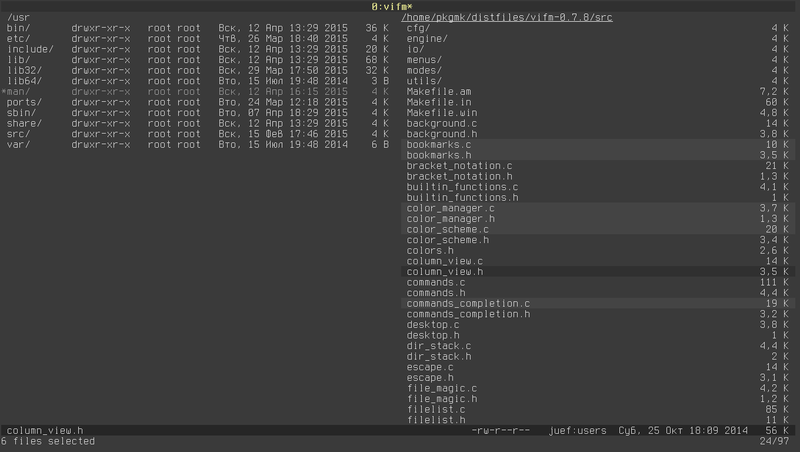The height and width of the screenshot is (452, 800).
Task: Open the io/ folder
Action: 598,49
